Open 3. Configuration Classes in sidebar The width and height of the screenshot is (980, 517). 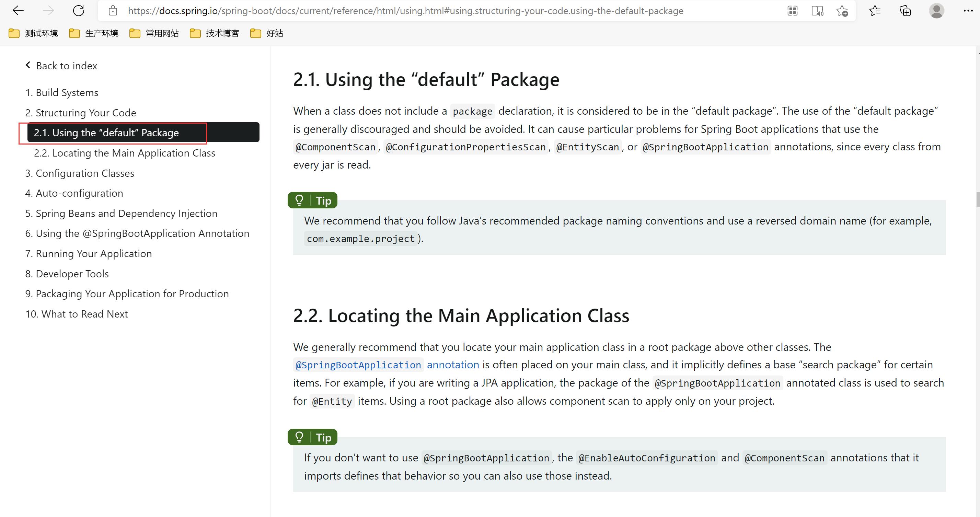80,173
